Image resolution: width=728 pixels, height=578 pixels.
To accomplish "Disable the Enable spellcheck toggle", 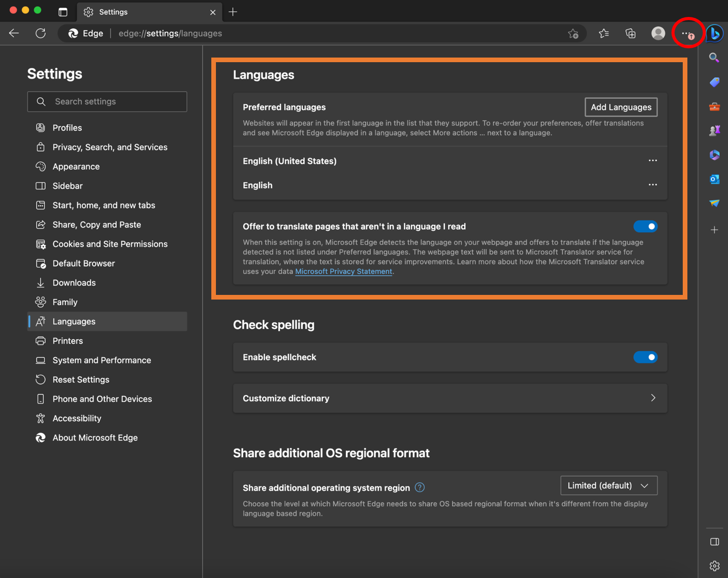I will (645, 357).
